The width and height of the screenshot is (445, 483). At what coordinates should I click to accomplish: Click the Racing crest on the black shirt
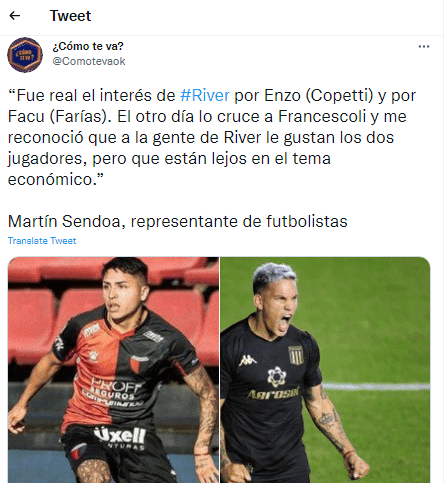click(296, 355)
